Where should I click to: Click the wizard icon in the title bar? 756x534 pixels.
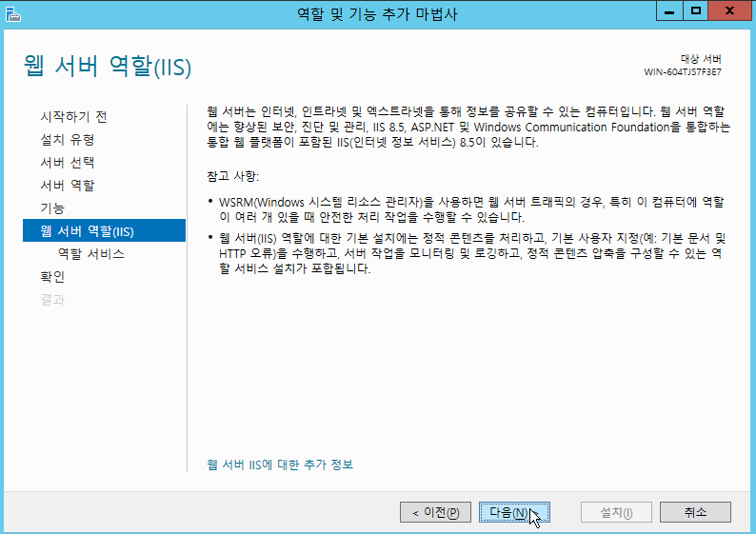13,14
